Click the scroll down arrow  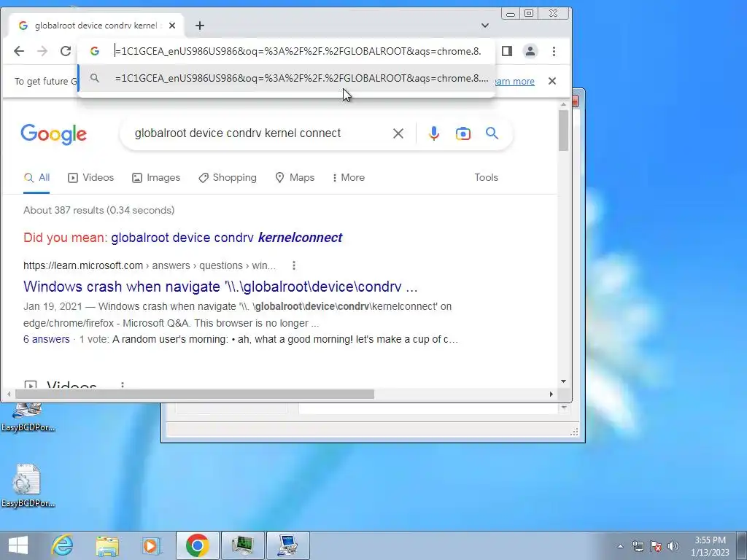[564, 381]
